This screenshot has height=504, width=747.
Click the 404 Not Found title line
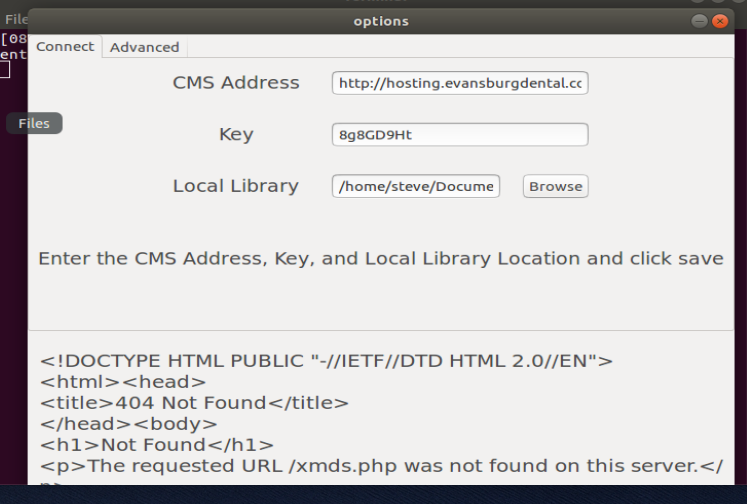194,403
